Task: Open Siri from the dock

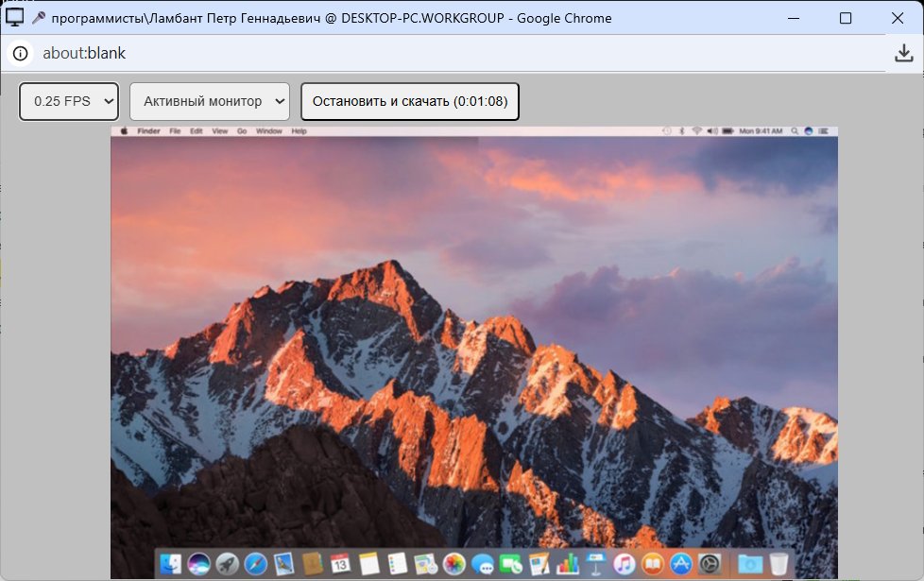Action: tap(198, 564)
